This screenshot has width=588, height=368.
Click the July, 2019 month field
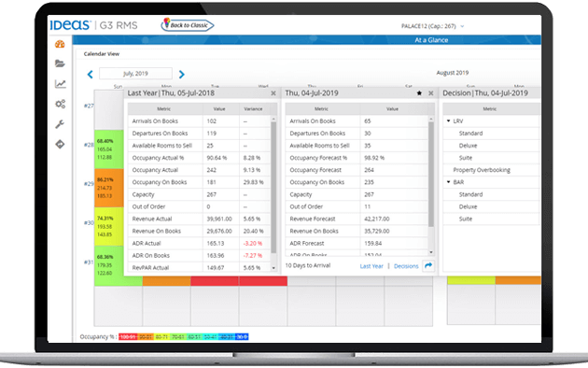(x=135, y=74)
